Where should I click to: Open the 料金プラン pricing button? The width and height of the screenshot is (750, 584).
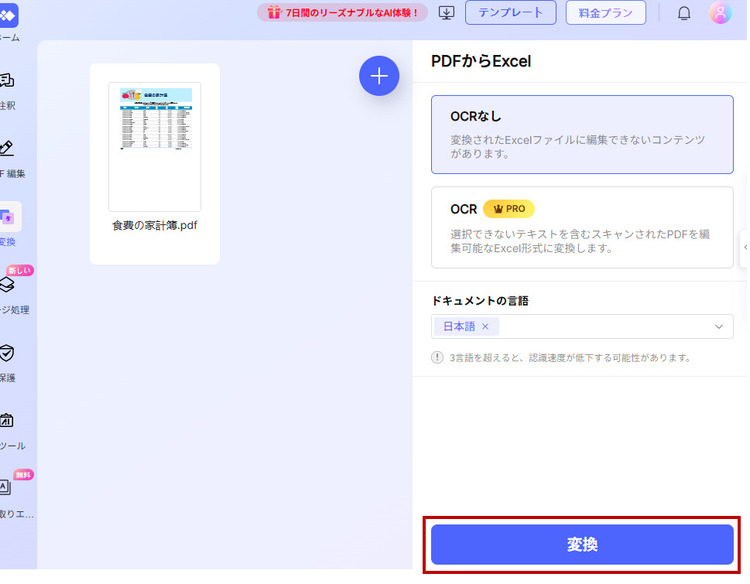(606, 13)
